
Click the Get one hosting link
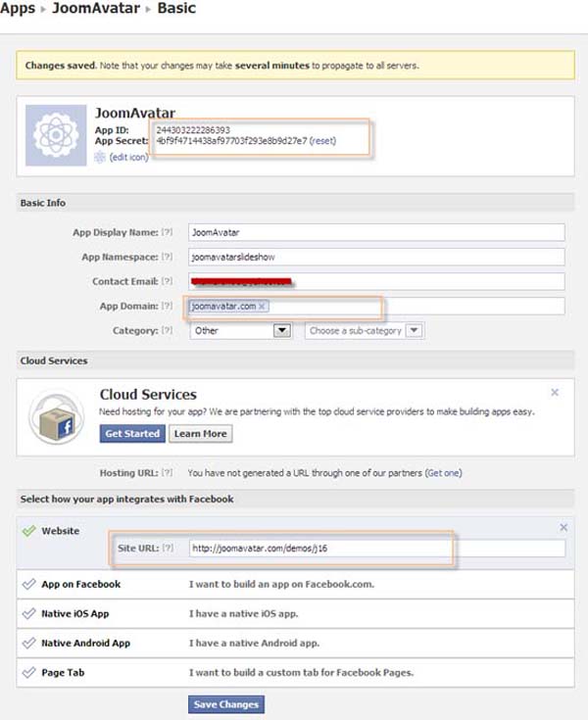(x=443, y=473)
